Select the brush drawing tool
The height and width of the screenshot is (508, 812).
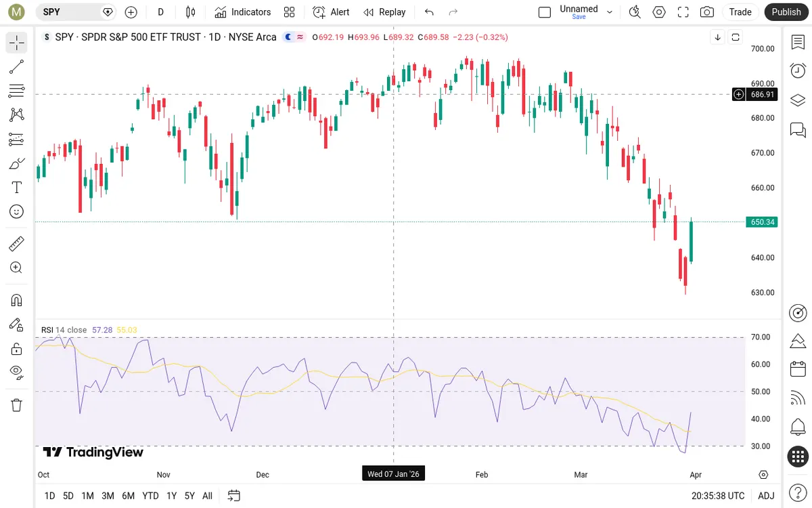[17, 163]
